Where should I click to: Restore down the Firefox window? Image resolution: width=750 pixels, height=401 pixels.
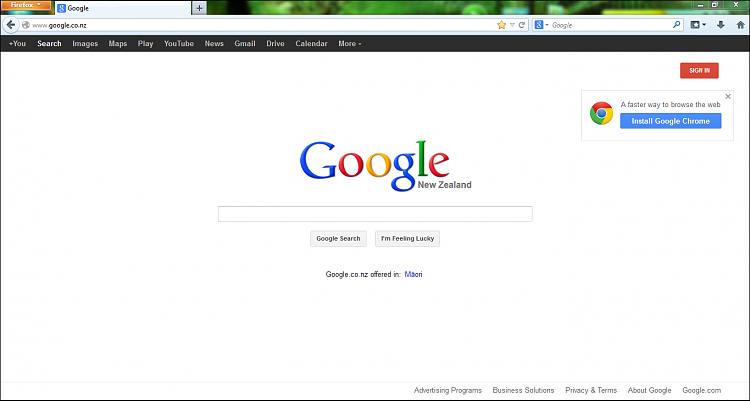pyautogui.click(x=715, y=5)
